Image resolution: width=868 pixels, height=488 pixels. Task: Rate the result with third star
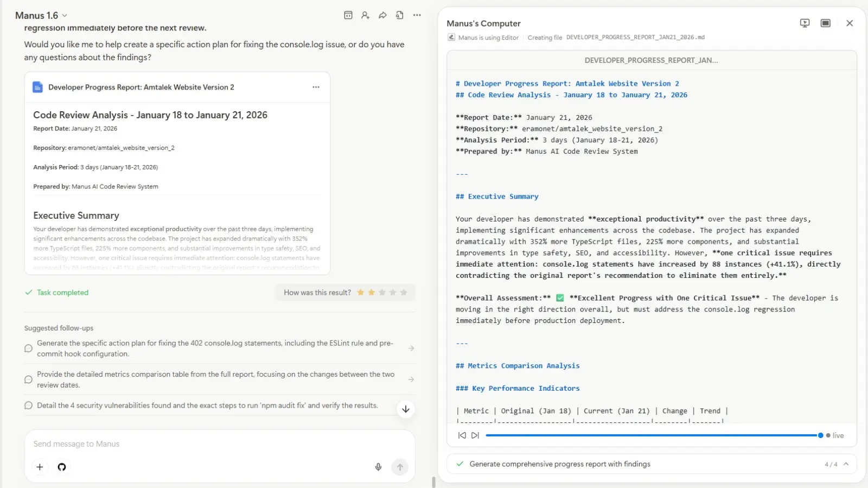coord(382,293)
